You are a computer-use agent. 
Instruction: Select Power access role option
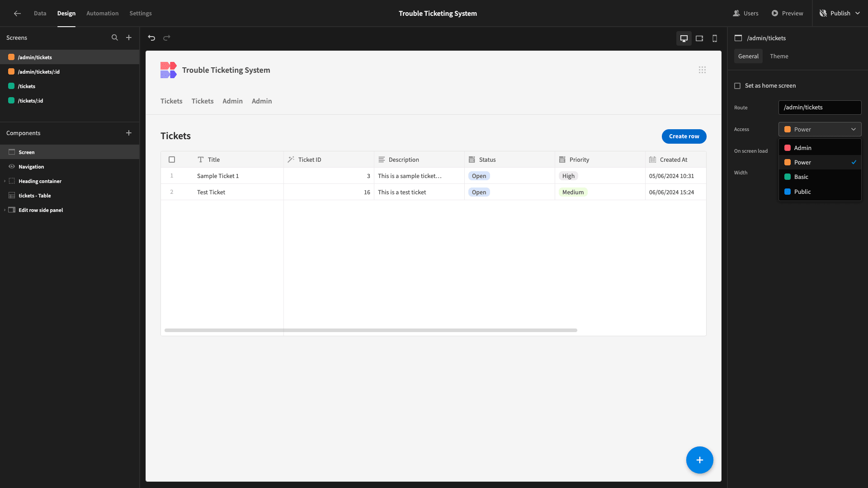[x=820, y=162]
